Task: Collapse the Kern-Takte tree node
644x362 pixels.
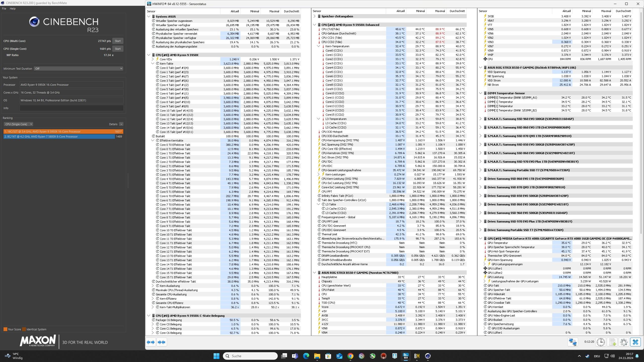Action: click(153, 64)
